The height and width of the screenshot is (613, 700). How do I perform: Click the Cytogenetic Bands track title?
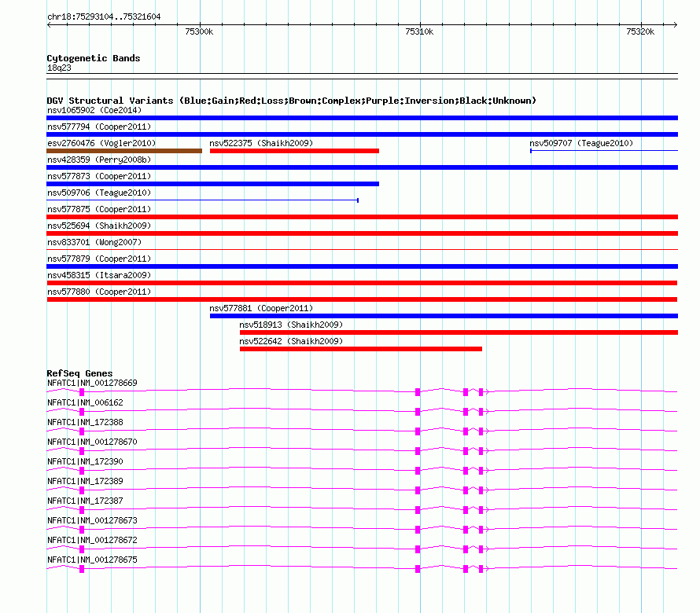pos(94,58)
